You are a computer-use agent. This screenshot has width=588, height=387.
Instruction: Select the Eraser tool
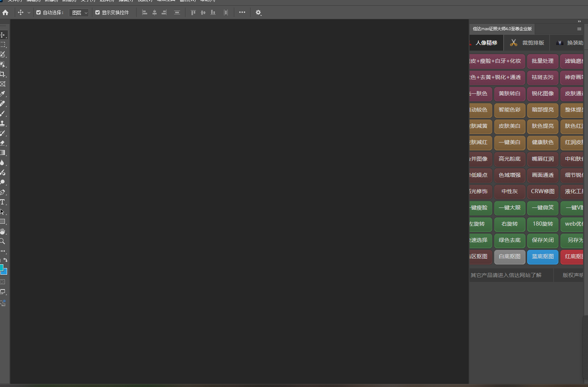pos(3,143)
